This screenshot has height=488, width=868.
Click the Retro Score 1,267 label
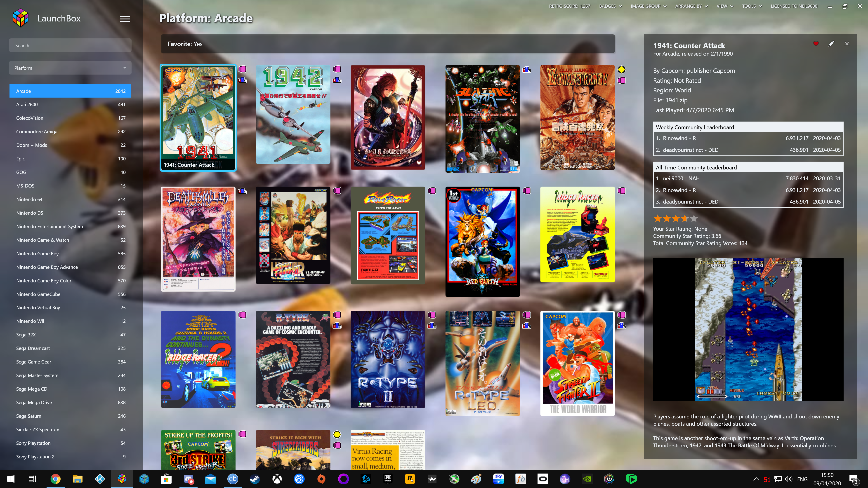coord(569,6)
